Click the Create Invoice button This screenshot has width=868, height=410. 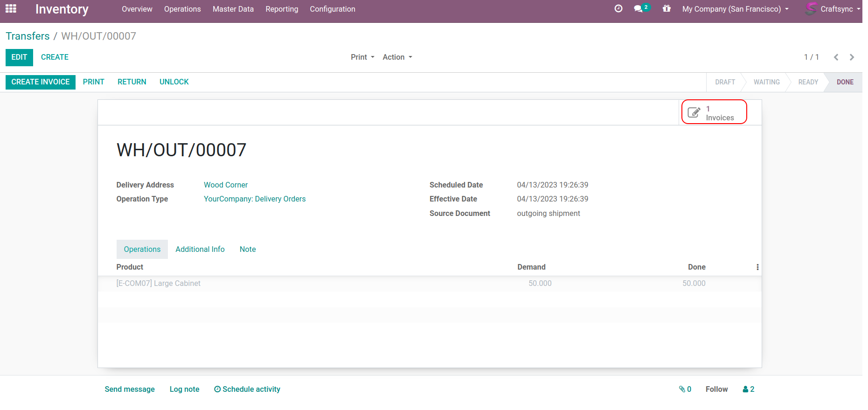coord(41,82)
